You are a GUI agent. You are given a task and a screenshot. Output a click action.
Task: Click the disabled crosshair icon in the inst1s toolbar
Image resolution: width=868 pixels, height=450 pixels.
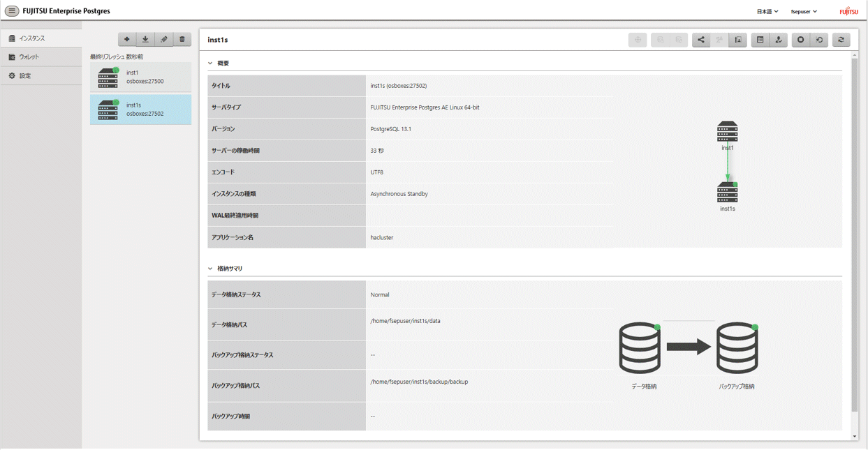tap(638, 40)
